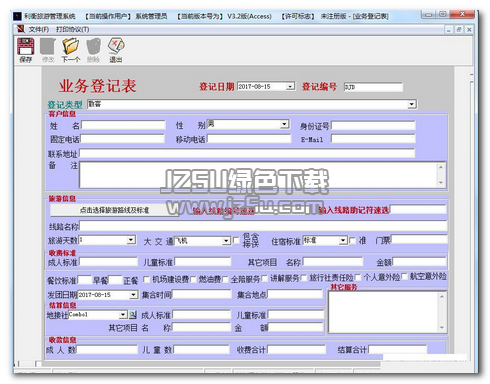Click the 金额 field under 收费标准
Image resolution: width=490 pixels, height=384 pixels.
pyautogui.click(x=419, y=262)
